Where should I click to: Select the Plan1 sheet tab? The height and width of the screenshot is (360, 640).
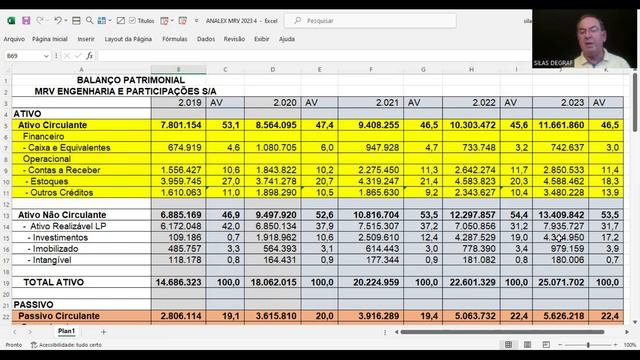[67, 331]
